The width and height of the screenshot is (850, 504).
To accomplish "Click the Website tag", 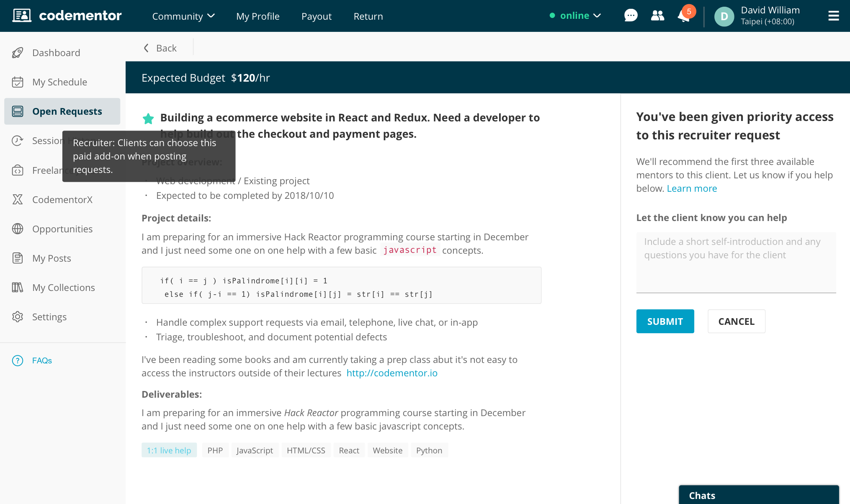I will click(387, 450).
